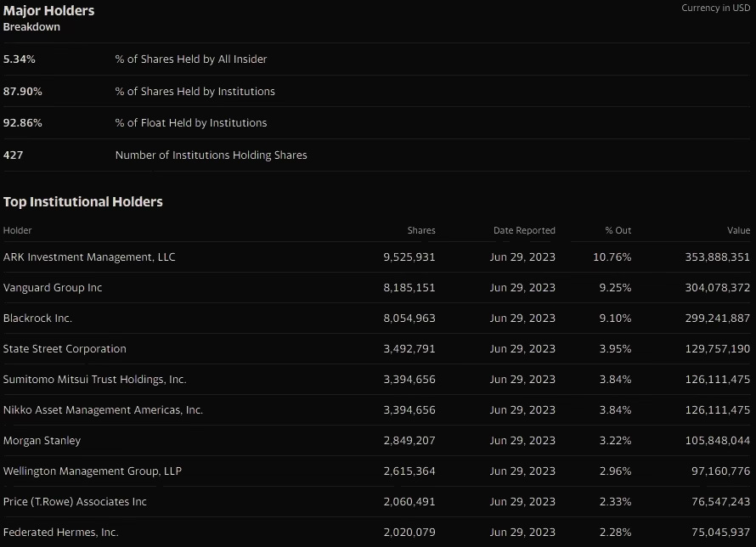Image resolution: width=756 pixels, height=547 pixels.
Task: Select the 2.28% out cell
Action: 615,533
